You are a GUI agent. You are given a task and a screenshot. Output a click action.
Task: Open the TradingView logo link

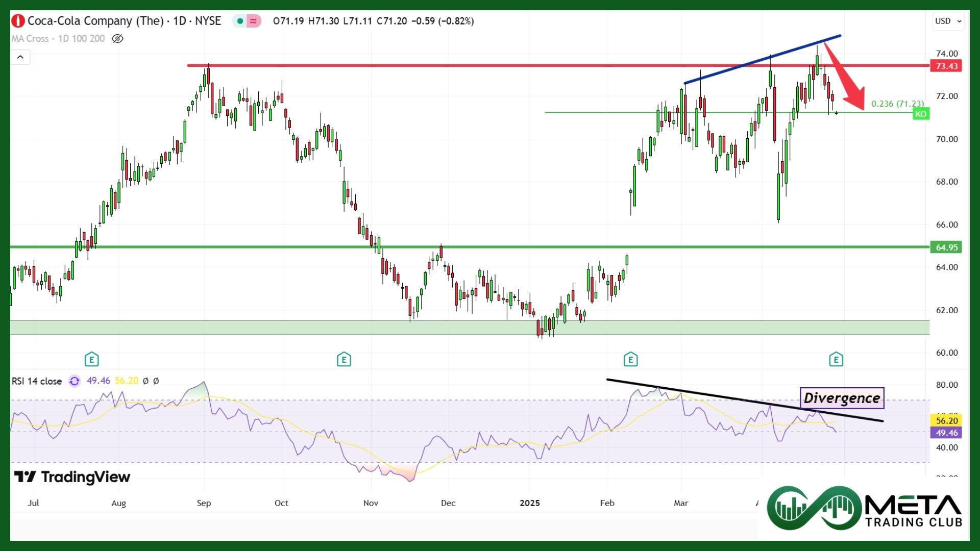(72, 477)
